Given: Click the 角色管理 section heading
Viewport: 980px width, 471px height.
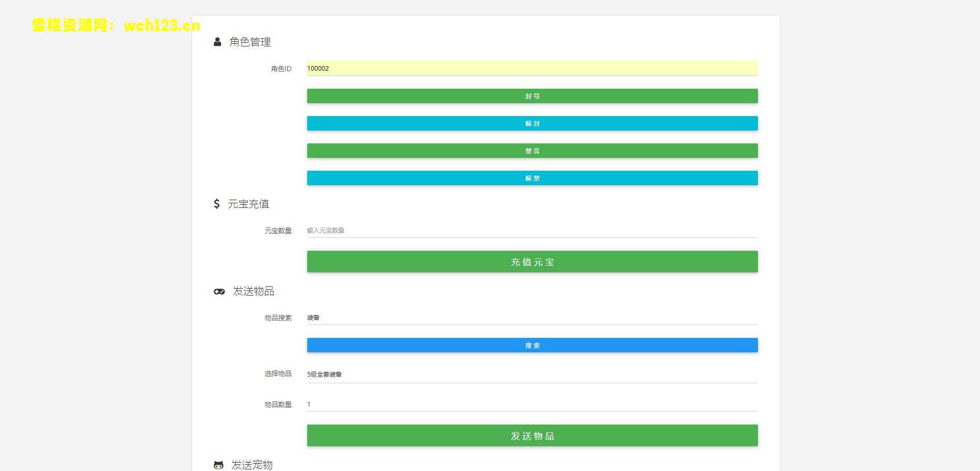Looking at the screenshot, I should (x=250, y=42).
